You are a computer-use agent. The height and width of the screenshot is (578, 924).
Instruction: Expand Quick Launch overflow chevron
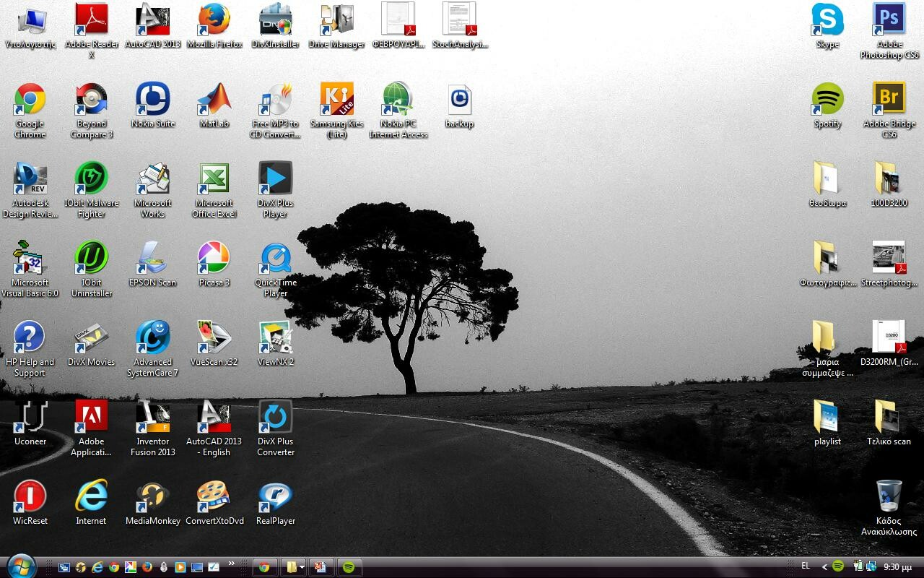coord(232,564)
